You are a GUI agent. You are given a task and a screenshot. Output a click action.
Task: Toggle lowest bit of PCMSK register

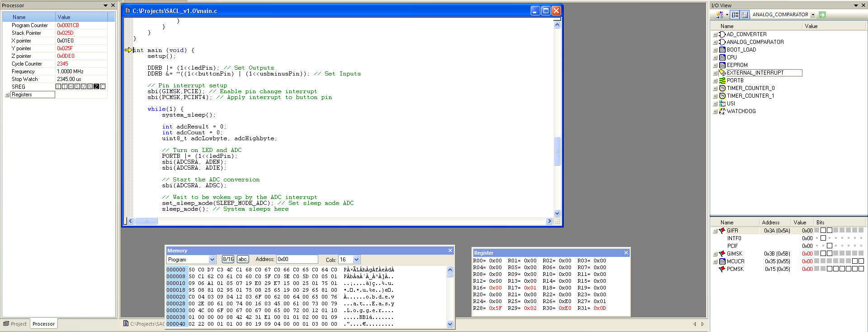[861, 269]
